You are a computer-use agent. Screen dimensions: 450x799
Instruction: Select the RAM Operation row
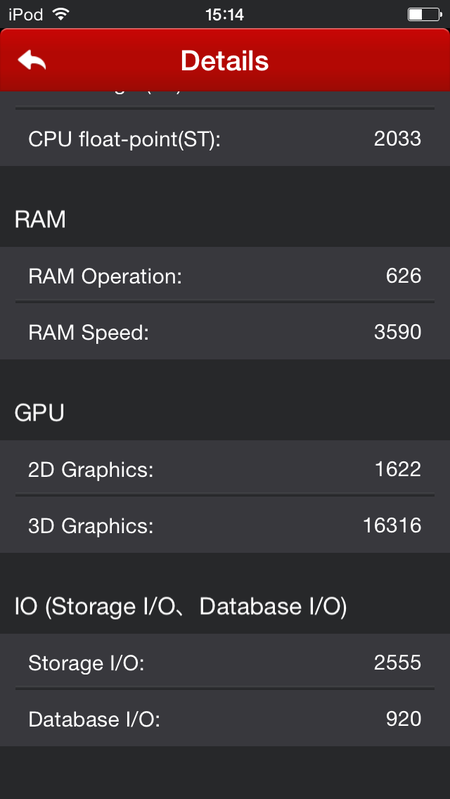(x=225, y=275)
